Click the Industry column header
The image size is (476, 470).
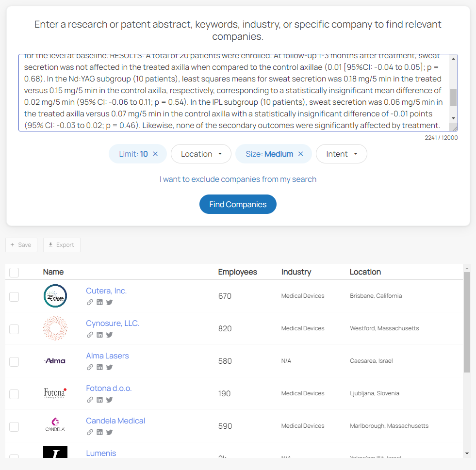pos(296,272)
